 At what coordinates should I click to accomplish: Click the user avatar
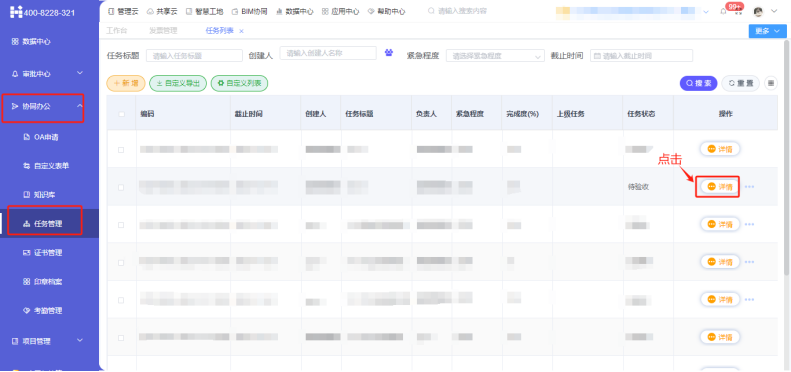[x=758, y=11]
